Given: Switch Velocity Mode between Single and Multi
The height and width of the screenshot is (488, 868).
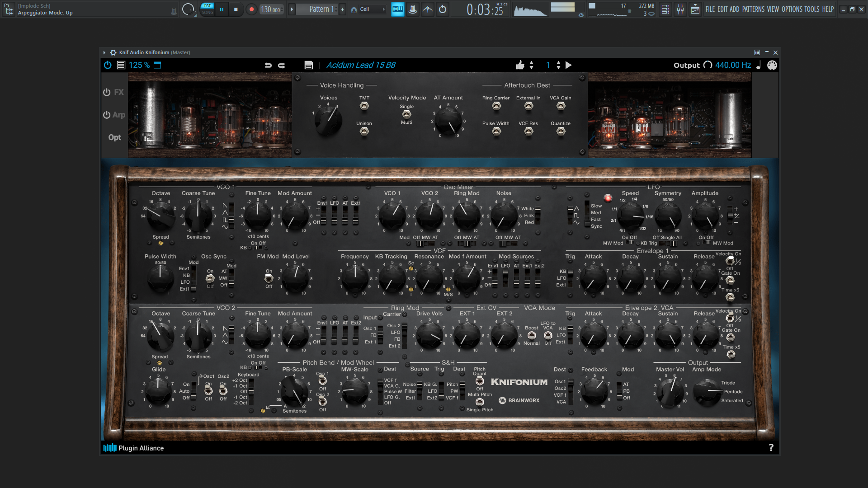Looking at the screenshot, I should (406, 114).
